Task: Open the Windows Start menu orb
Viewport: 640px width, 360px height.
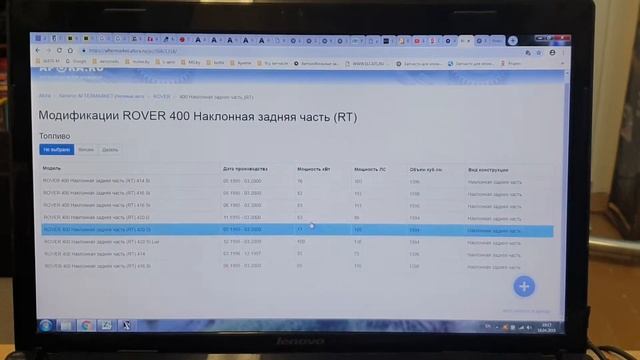Action: (x=46, y=325)
